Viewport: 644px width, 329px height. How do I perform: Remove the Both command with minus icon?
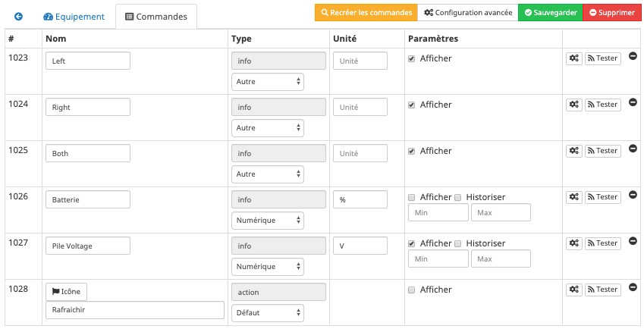coord(633,149)
